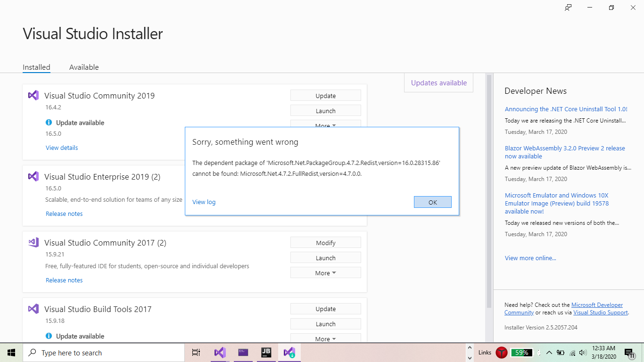Switch to the Installed tab

point(36,67)
